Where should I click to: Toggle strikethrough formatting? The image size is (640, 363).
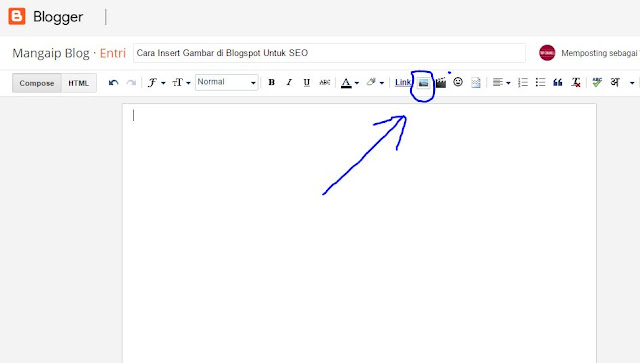pyautogui.click(x=324, y=82)
